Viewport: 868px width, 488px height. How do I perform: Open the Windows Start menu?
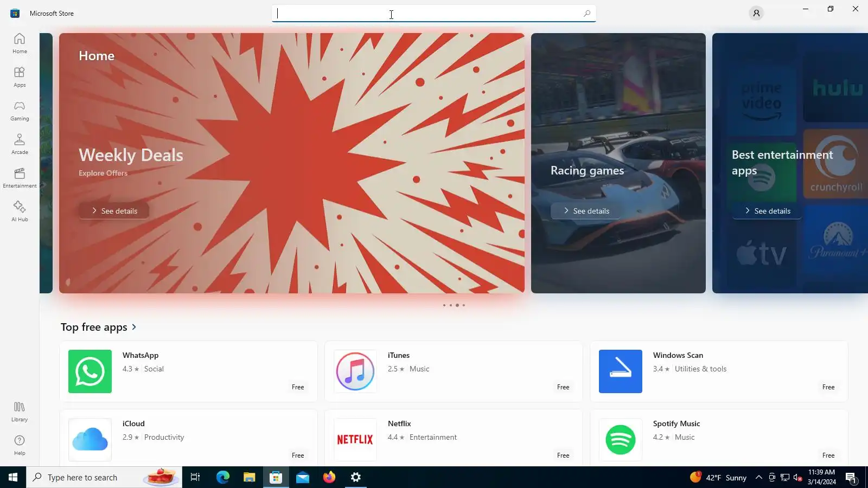pyautogui.click(x=13, y=477)
